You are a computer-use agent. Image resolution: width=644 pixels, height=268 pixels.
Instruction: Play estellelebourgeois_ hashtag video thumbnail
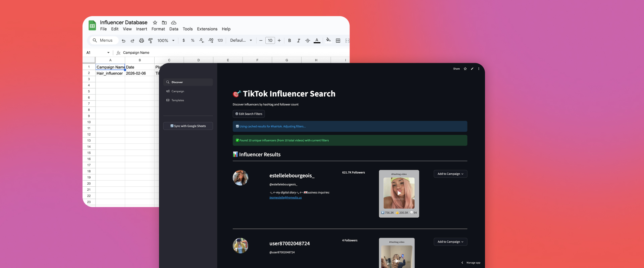click(x=399, y=193)
